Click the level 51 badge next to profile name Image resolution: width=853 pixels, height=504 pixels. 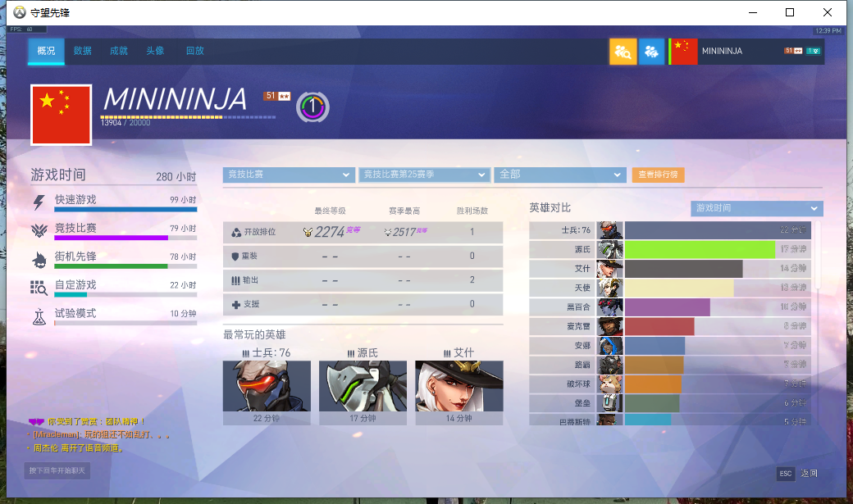tap(277, 96)
